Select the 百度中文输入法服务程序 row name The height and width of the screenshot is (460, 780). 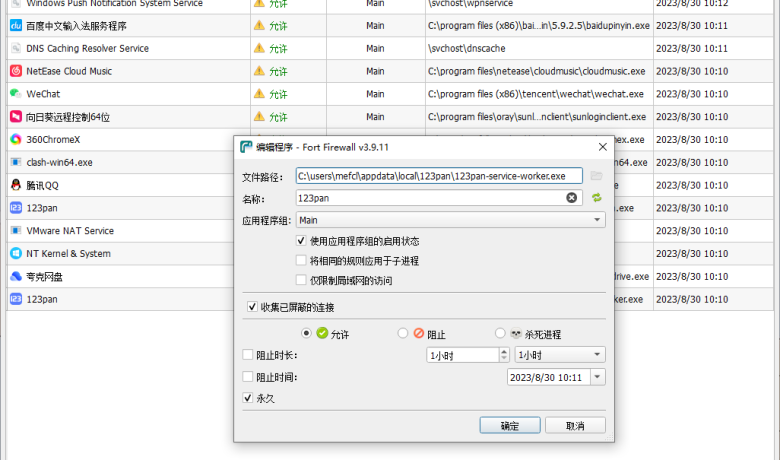pos(77,26)
